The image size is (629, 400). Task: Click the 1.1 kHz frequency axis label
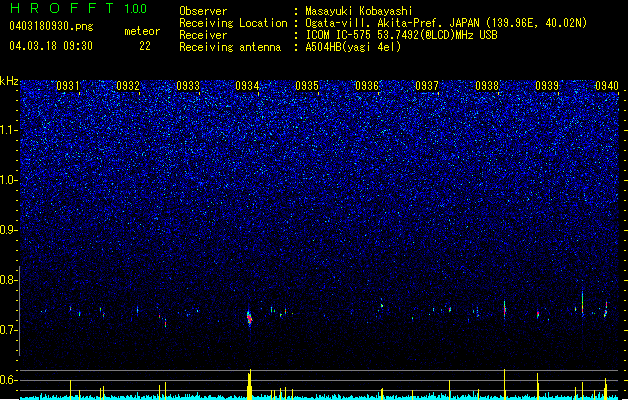9,130
